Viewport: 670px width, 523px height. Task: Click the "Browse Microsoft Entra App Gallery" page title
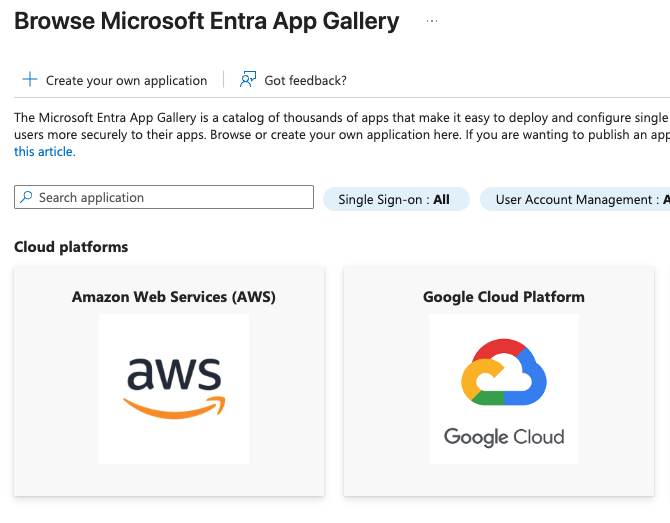click(x=207, y=21)
